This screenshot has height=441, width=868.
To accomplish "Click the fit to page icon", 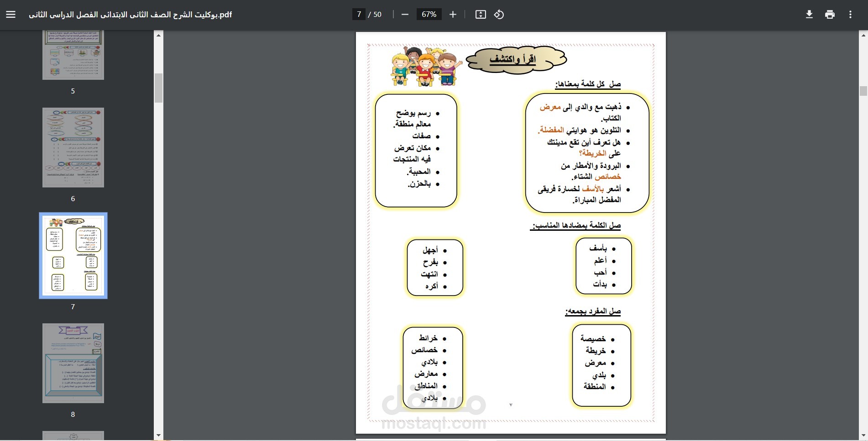I will 481,15.
